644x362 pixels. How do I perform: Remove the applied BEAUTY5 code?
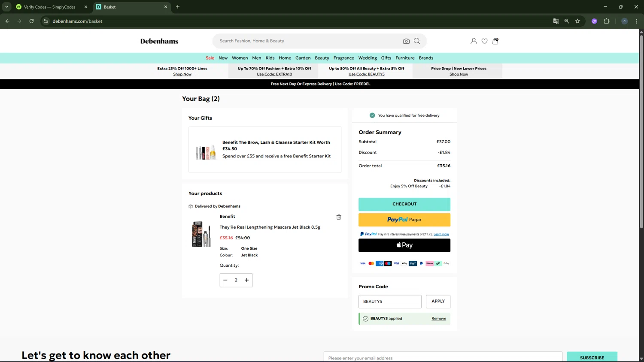click(439, 319)
